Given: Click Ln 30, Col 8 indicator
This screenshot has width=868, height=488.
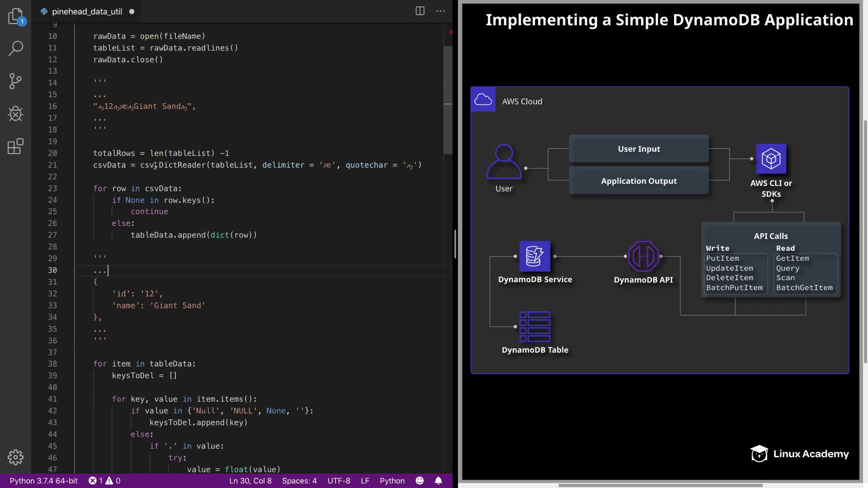Looking at the screenshot, I should (x=250, y=481).
